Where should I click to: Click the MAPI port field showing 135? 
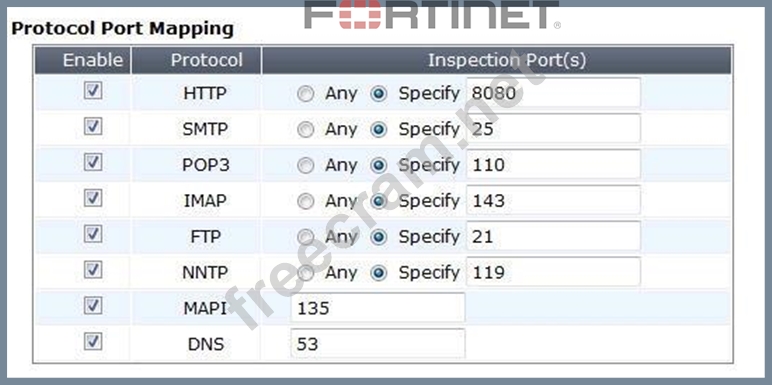click(378, 308)
